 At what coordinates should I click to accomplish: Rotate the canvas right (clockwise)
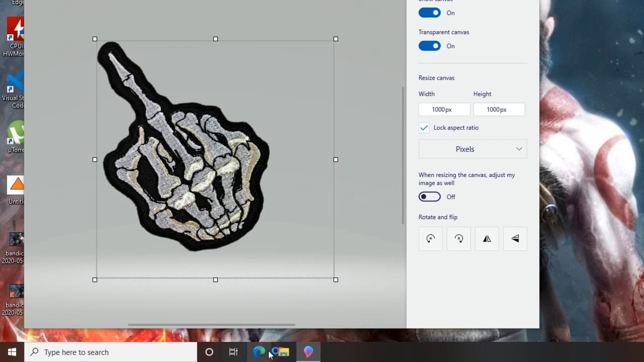[x=459, y=239]
